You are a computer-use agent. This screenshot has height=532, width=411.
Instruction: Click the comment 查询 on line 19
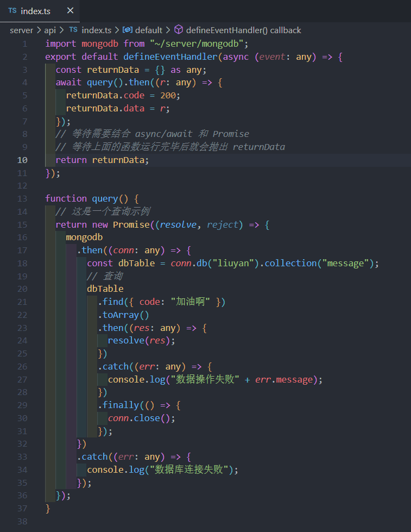[x=105, y=276]
